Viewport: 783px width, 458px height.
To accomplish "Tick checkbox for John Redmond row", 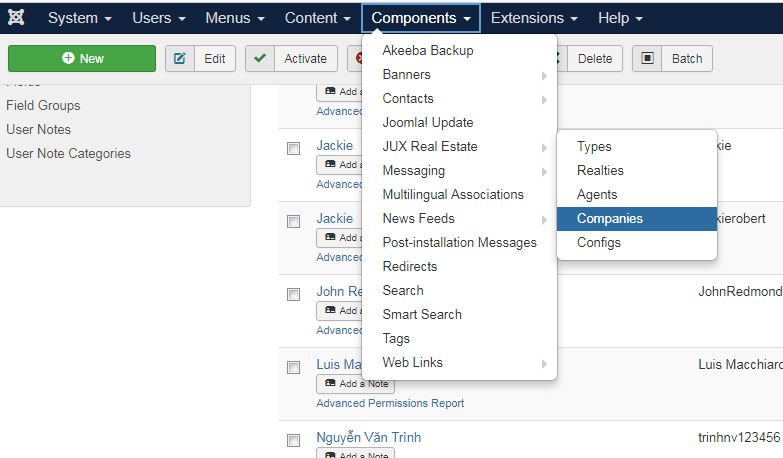I will coord(294,294).
